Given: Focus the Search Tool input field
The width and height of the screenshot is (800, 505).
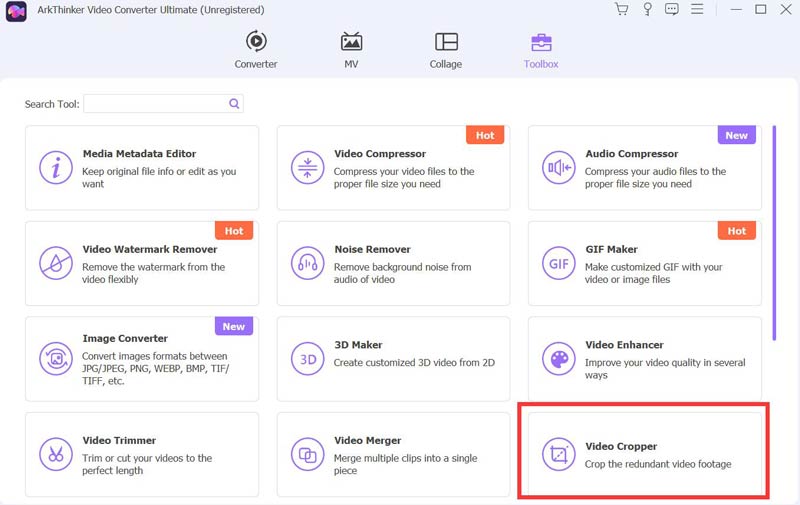Looking at the screenshot, I should (163, 104).
